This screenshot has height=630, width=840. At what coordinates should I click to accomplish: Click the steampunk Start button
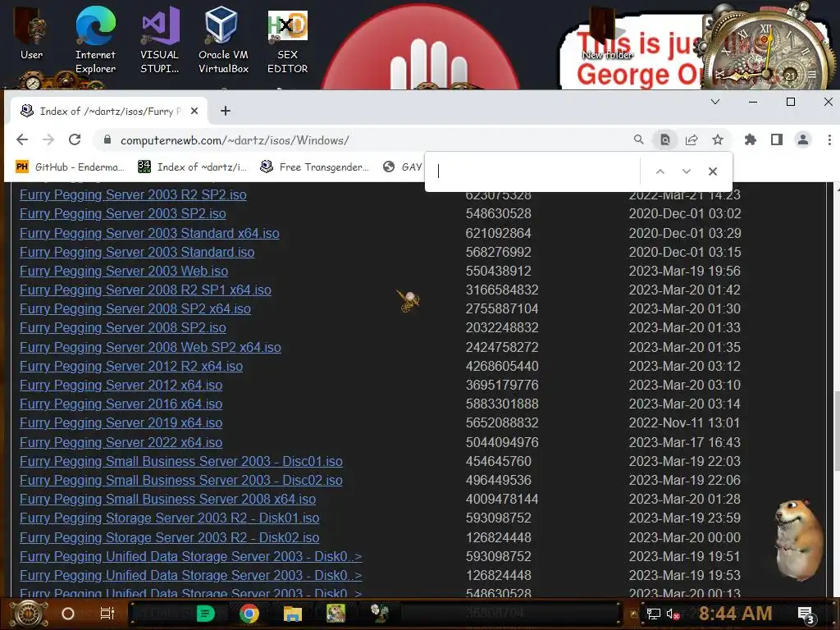tap(30, 614)
